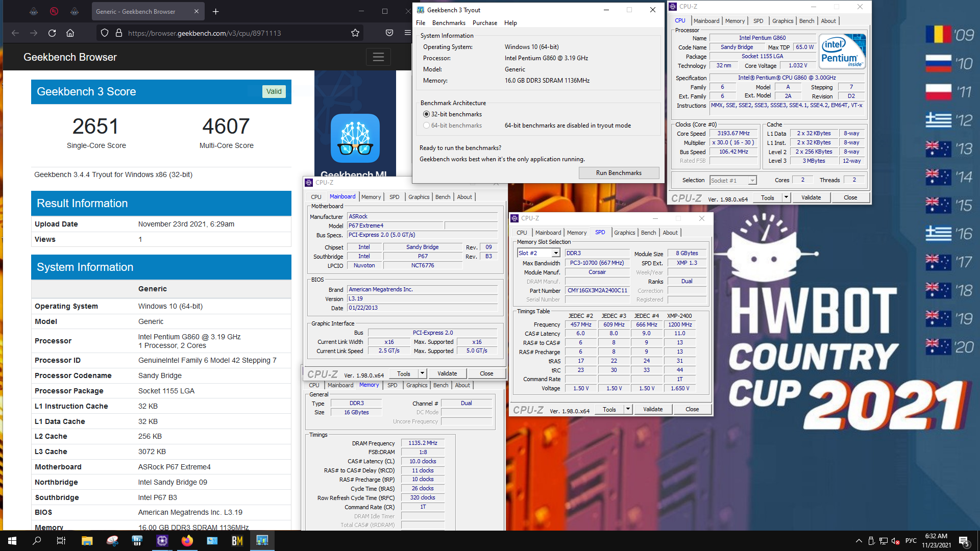Open the BM application on the taskbar
This screenshot has height=551, width=980.
237,541
